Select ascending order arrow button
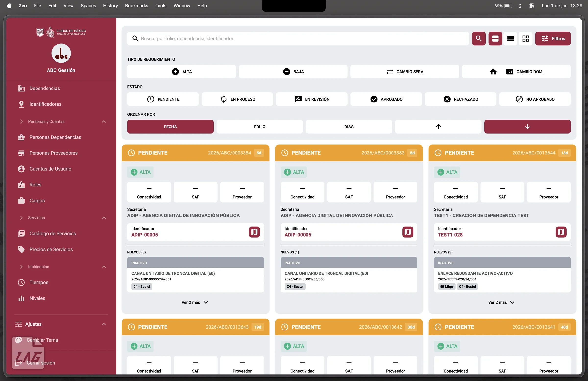 click(x=438, y=127)
